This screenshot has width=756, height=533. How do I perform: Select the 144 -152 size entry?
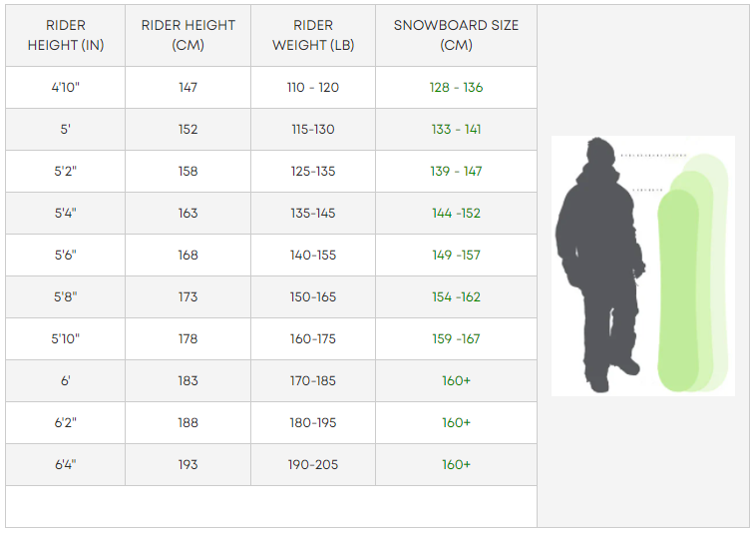pyautogui.click(x=456, y=214)
